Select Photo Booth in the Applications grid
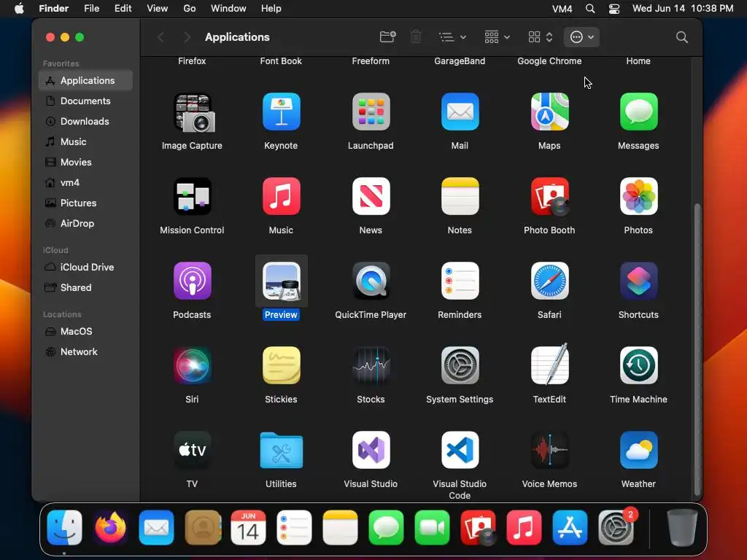Viewport: 747px width, 560px height. tap(549, 197)
